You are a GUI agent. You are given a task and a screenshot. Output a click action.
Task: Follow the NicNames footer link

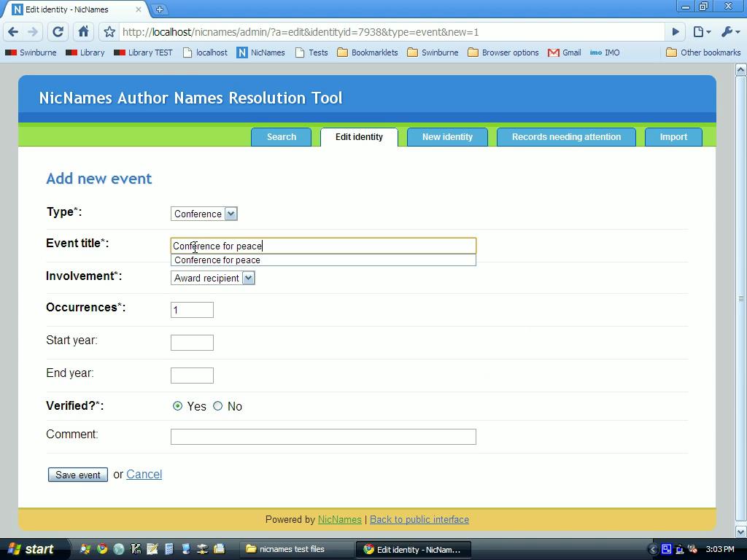(340, 519)
